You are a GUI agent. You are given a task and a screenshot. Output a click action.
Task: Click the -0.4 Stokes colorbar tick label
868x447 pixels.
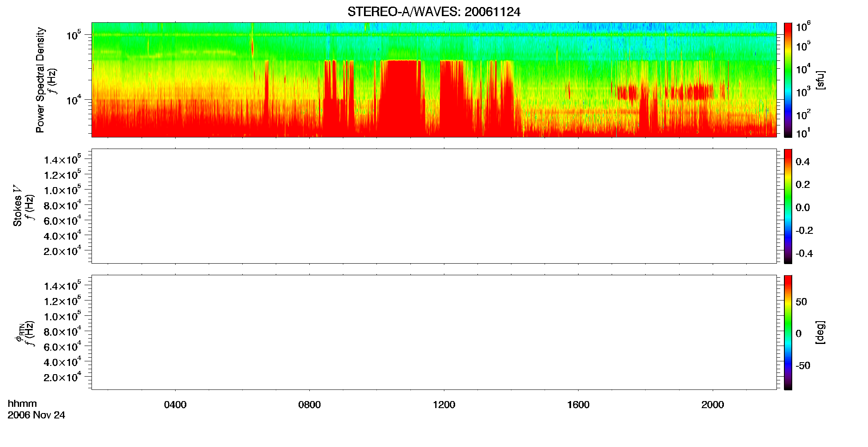coord(804,253)
